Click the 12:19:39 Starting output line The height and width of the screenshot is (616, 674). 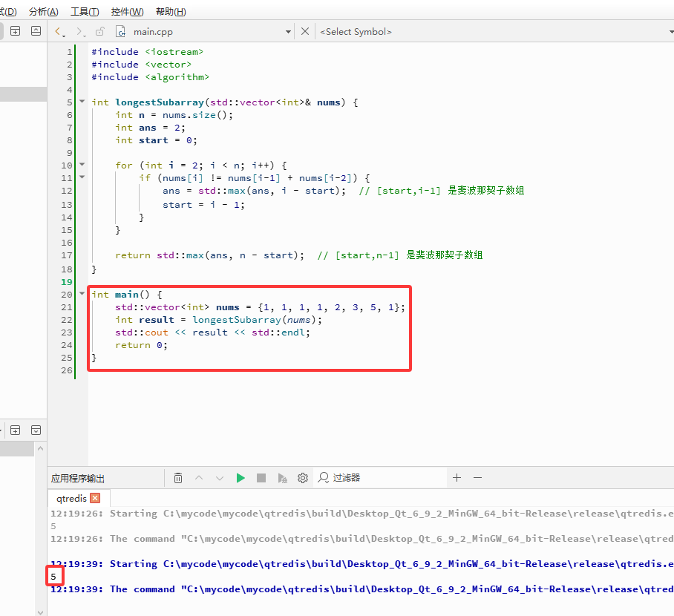coord(362,564)
